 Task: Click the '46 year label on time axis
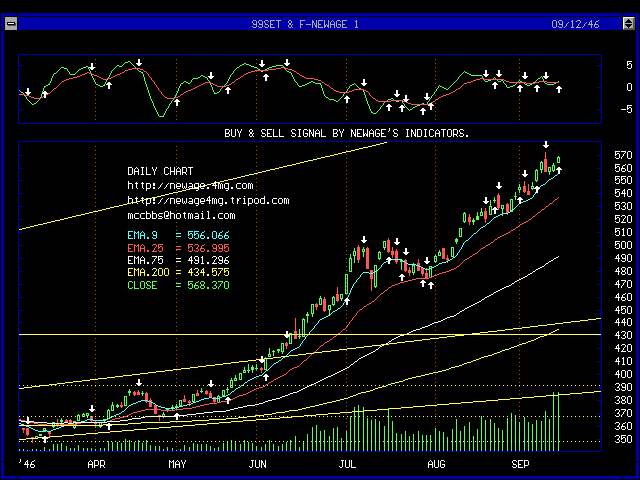point(27,464)
